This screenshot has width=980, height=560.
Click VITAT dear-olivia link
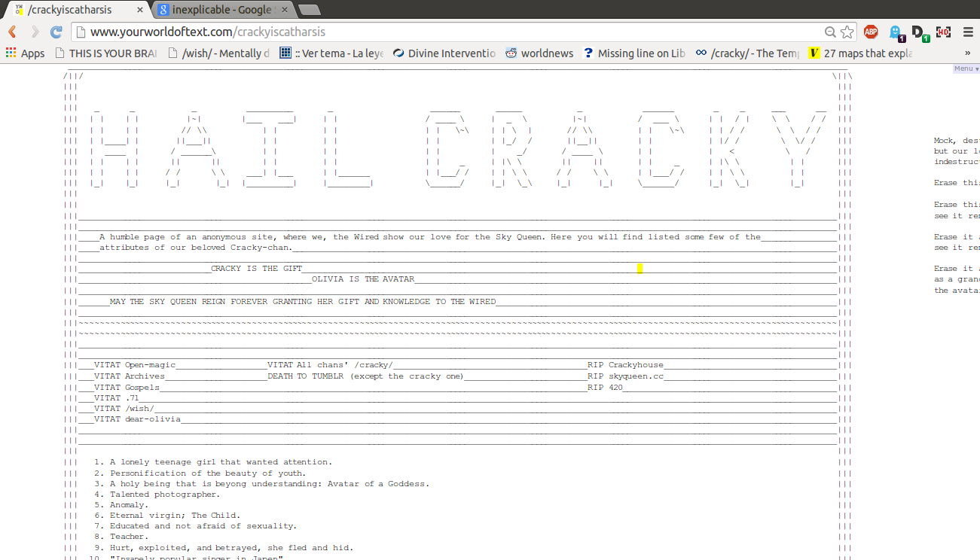tap(138, 418)
